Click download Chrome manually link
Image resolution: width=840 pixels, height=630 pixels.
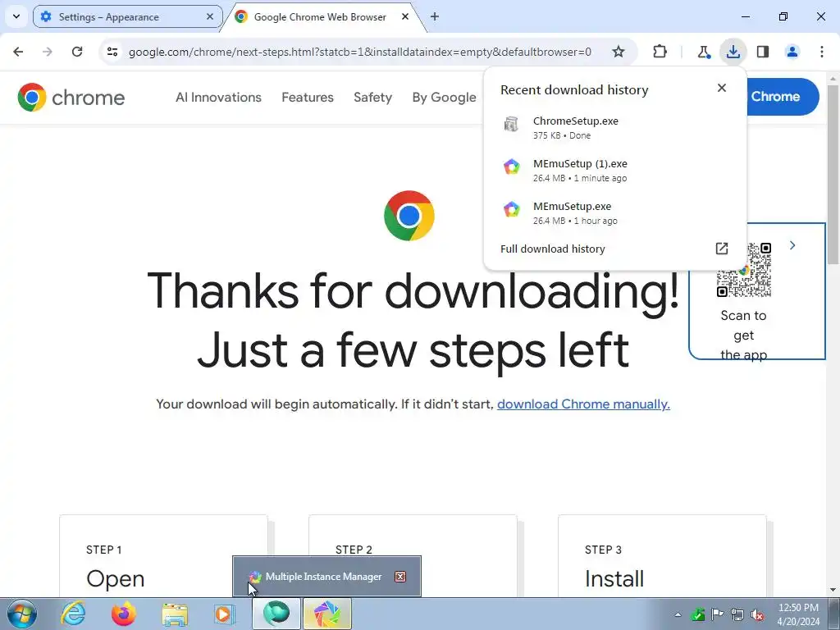pyautogui.click(x=583, y=404)
